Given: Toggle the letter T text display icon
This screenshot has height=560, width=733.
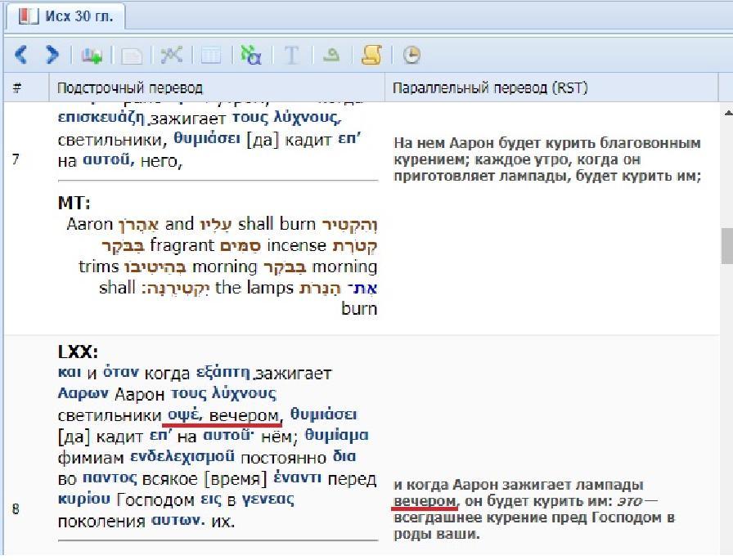Looking at the screenshot, I should [x=291, y=55].
